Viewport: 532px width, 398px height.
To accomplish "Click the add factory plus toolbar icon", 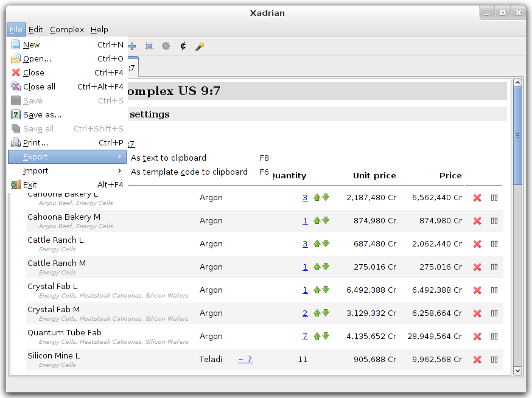I will point(132,46).
